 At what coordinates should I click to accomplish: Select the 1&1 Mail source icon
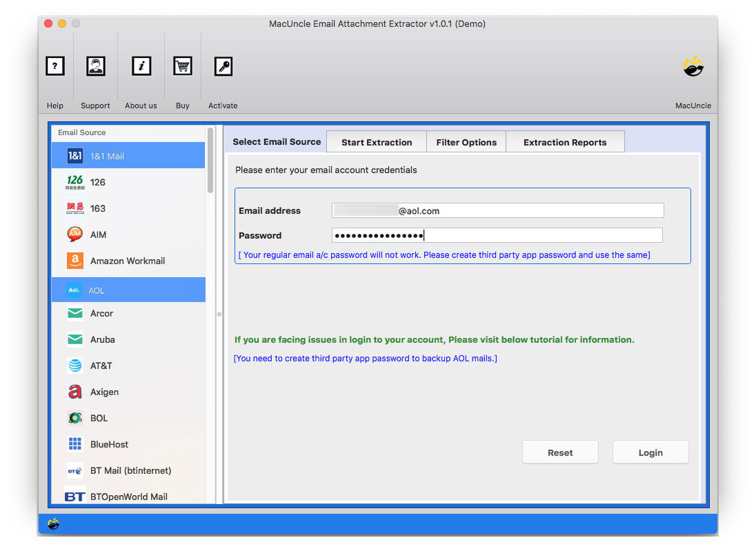click(x=74, y=156)
